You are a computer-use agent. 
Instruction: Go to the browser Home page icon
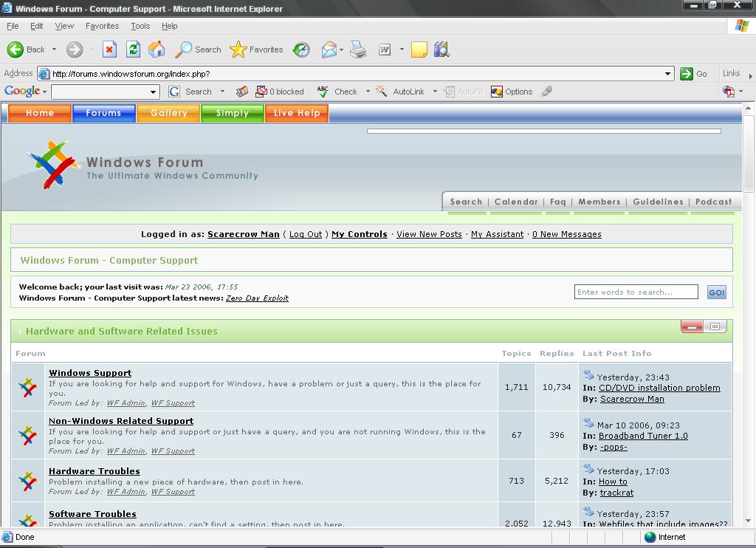click(157, 49)
